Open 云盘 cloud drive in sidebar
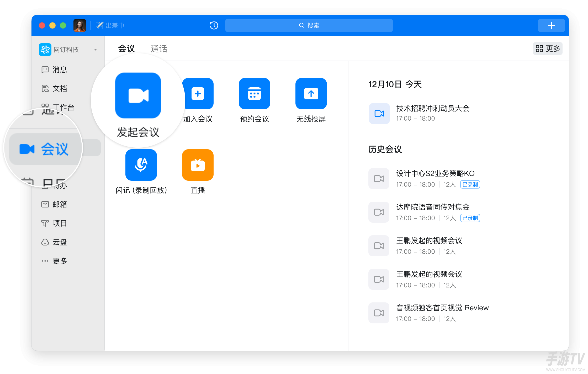The height and width of the screenshot is (374, 588). (54, 242)
